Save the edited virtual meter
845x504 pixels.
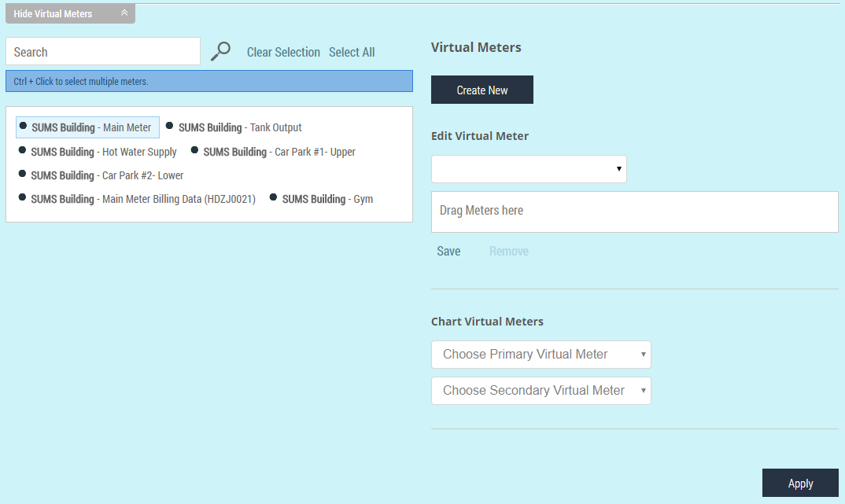[448, 250]
